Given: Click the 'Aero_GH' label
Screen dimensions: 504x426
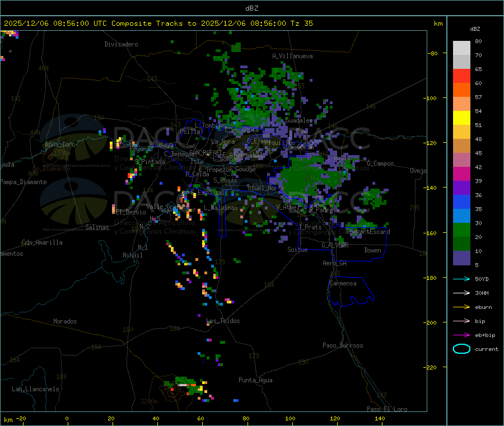Looking at the screenshot, I should 335,263.
